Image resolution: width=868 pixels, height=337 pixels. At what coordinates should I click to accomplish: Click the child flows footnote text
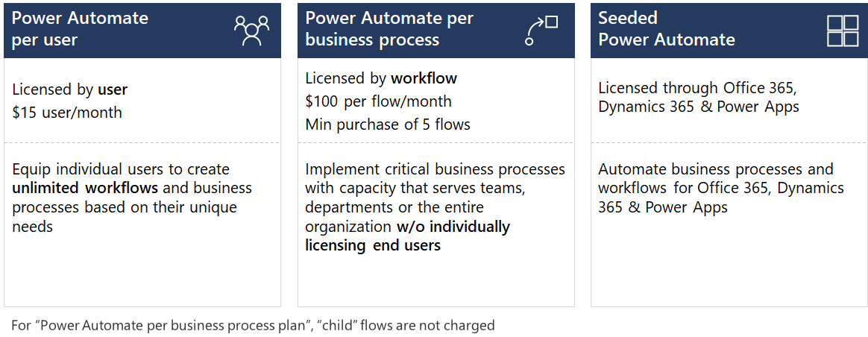(253, 325)
